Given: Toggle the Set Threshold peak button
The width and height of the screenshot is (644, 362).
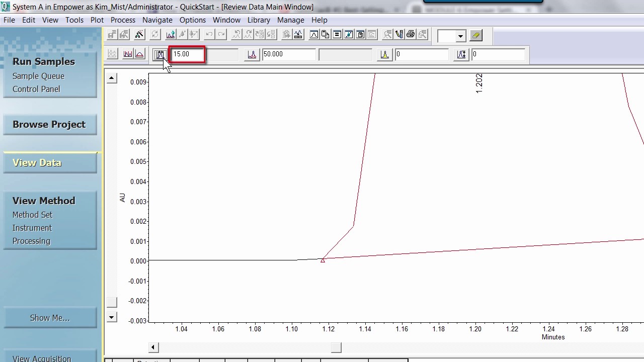Looking at the screenshot, I should (252, 54).
